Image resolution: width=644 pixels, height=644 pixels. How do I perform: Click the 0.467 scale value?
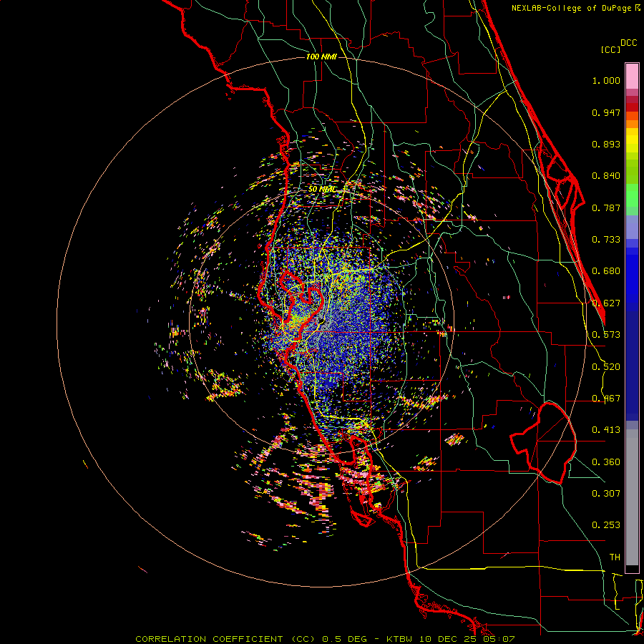[x=606, y=399]
